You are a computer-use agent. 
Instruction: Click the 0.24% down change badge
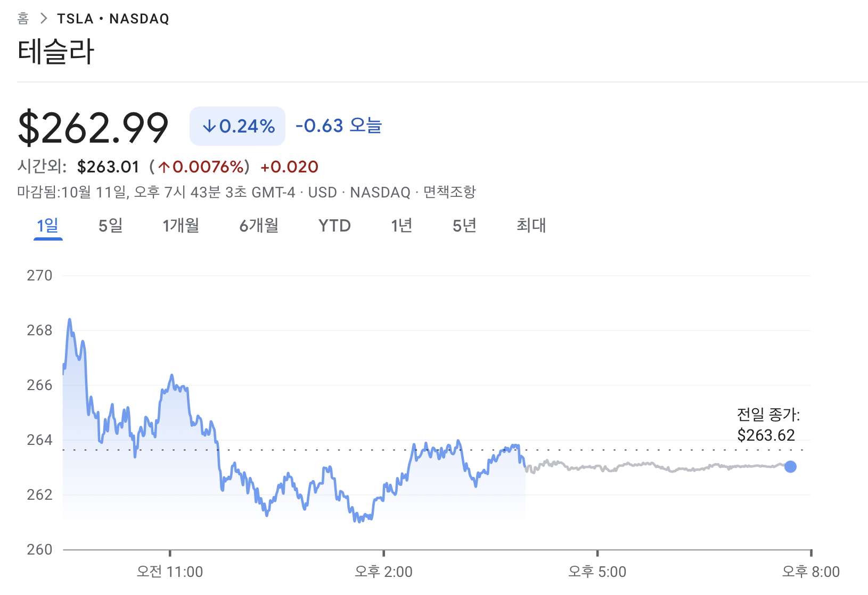[x=238, y=126]
